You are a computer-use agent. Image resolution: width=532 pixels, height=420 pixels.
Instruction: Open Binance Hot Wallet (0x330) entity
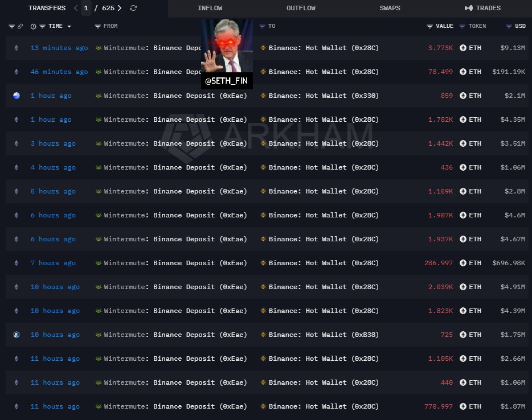324,96
